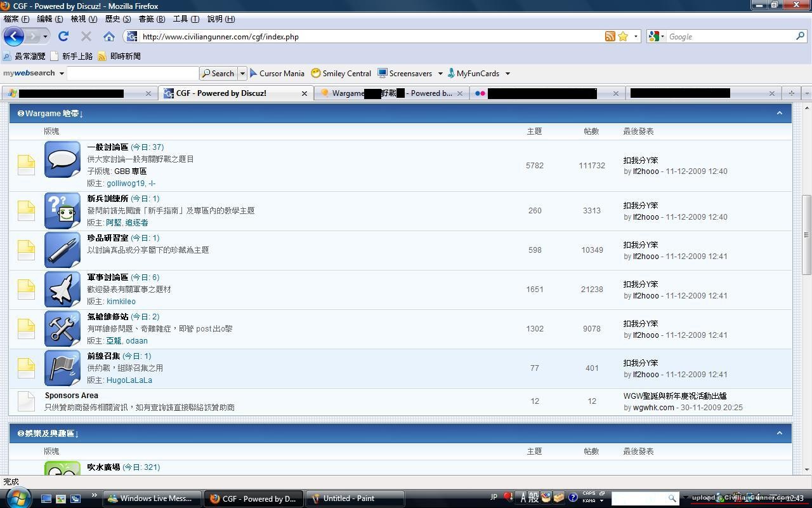Open the Search button dropdown arrow
Viewport: 812px width, 508px height.
click(242, 74)
